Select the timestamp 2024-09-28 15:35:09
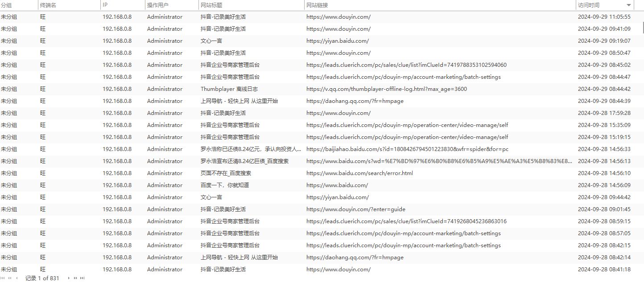 pos(604,125)
